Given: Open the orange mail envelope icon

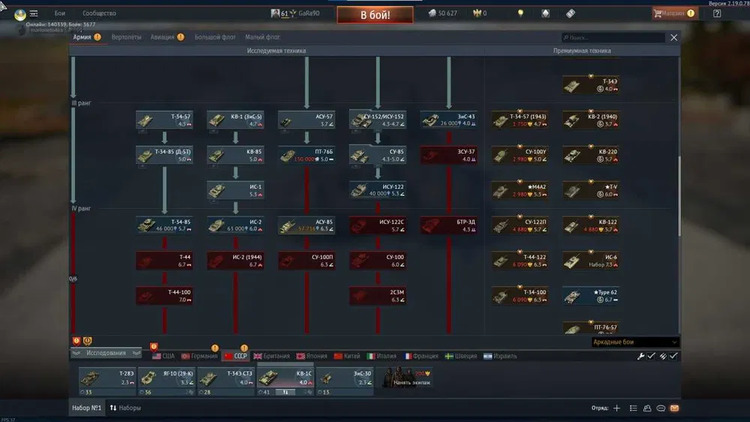Looking at the screenshot, I should click(x=674, y=408).
